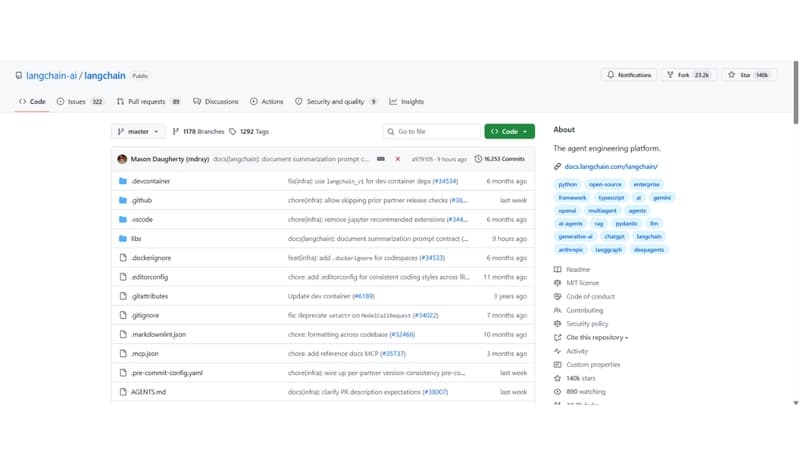The height and width of the screenshot is (450, 800).
Task: Open Security and quality tab
Action: point(336,102)
